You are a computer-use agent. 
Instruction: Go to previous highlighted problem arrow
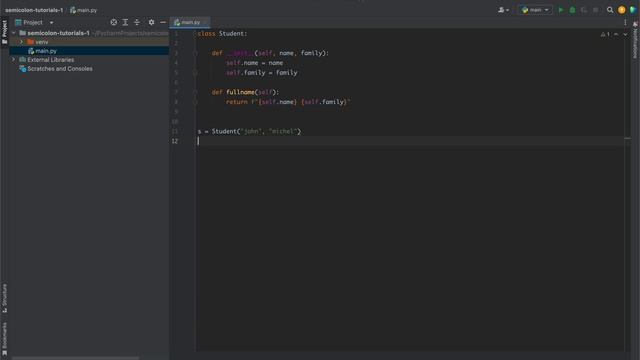(616, 34)
